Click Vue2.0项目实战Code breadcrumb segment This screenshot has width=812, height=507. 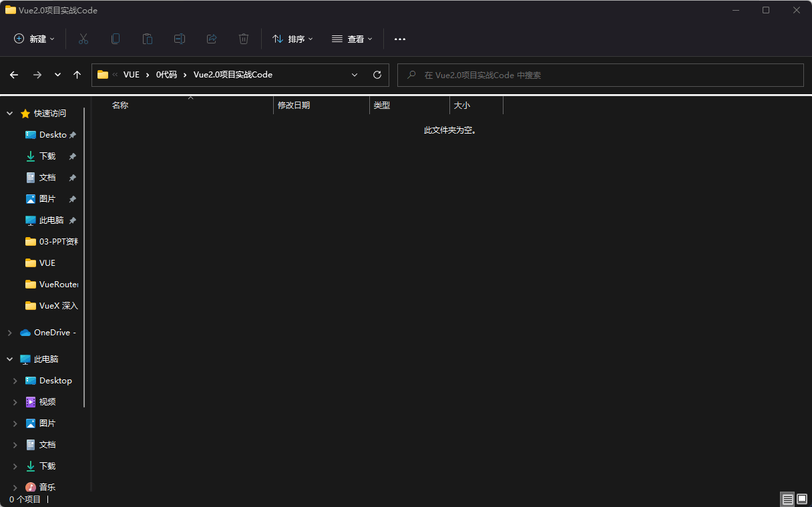pos(232,75)
